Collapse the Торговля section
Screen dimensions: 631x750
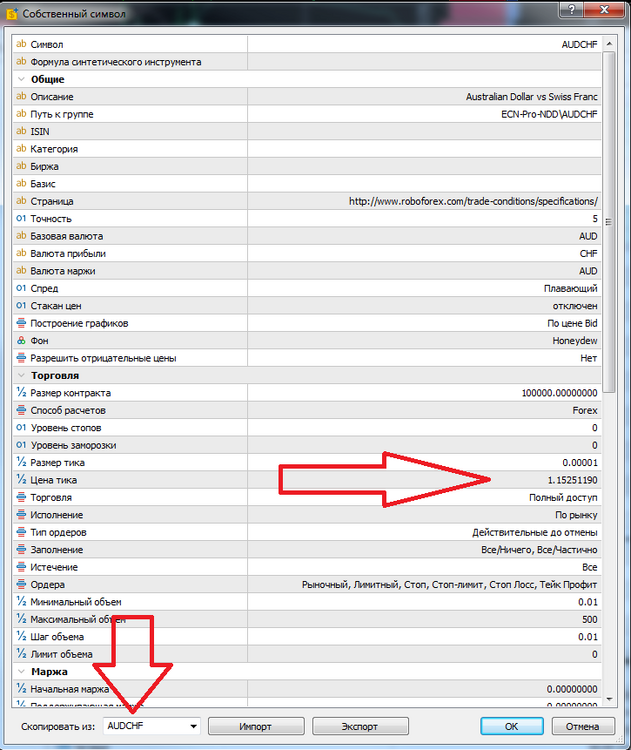[21, 375]
